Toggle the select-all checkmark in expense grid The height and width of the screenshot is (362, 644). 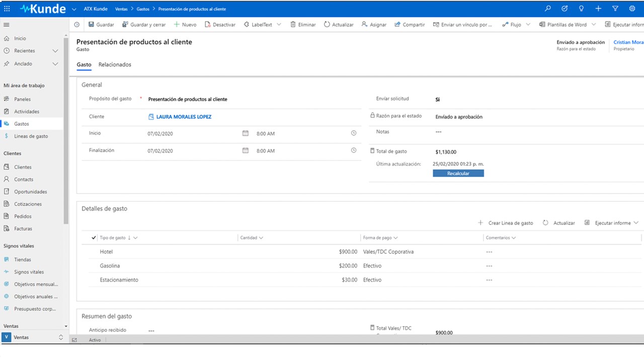(x=94, y=238)
